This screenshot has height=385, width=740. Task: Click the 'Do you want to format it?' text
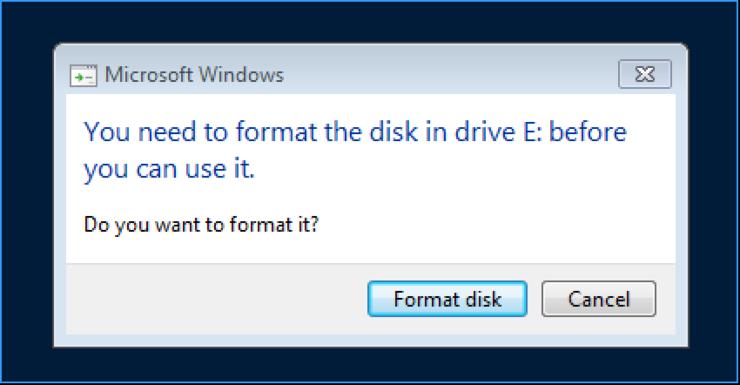pyautogui.click(x=201, y=225)
